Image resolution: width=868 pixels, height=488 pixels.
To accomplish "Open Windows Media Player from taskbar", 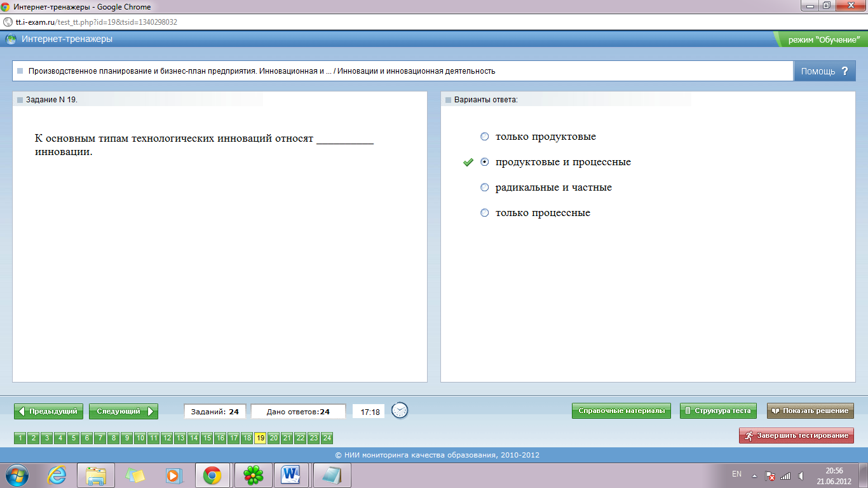I will pyautogui.click(x=173, y=475).
